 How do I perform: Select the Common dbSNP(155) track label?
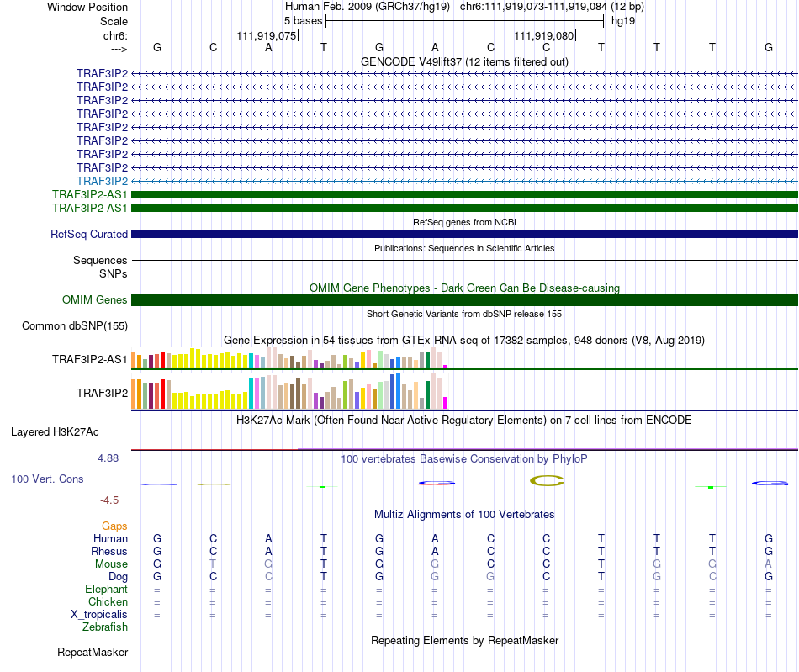(x=75, y=326)
